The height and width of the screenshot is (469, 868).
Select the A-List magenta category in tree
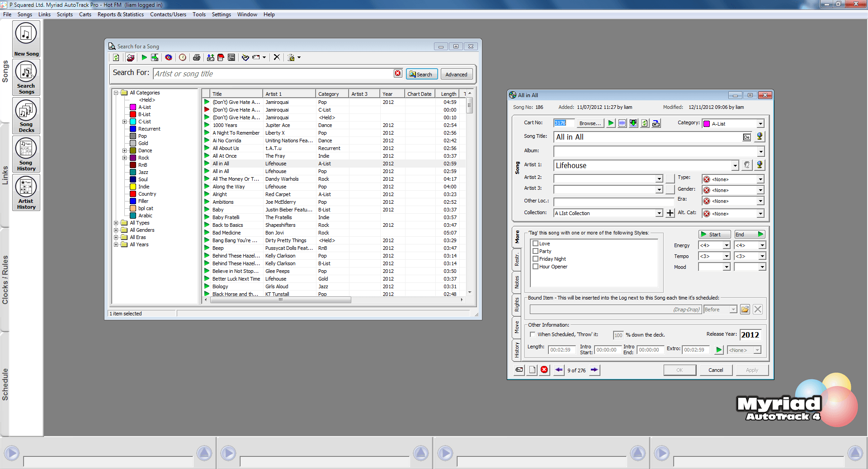(x=145, y=107)
